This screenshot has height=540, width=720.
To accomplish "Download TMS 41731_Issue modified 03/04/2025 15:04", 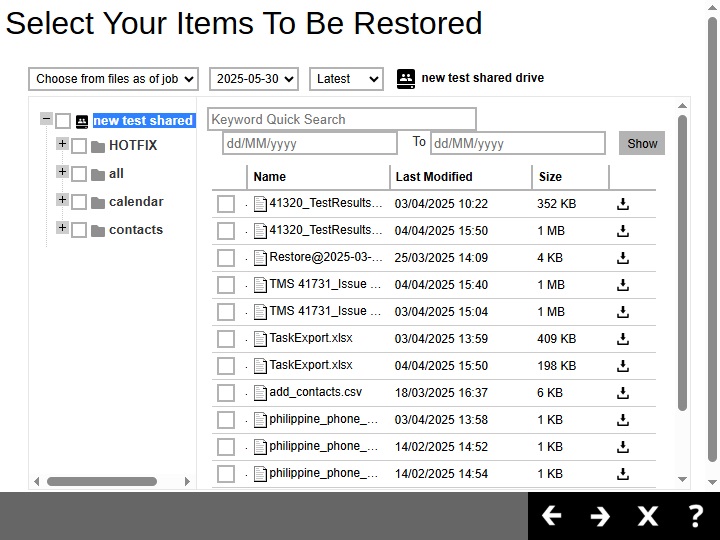I will click(623, 312).
